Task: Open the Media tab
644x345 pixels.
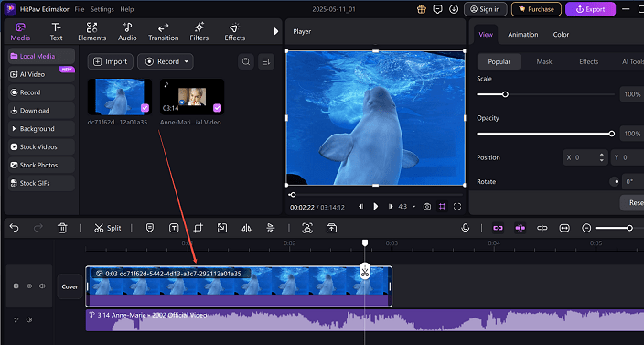Action: [20, 32]
